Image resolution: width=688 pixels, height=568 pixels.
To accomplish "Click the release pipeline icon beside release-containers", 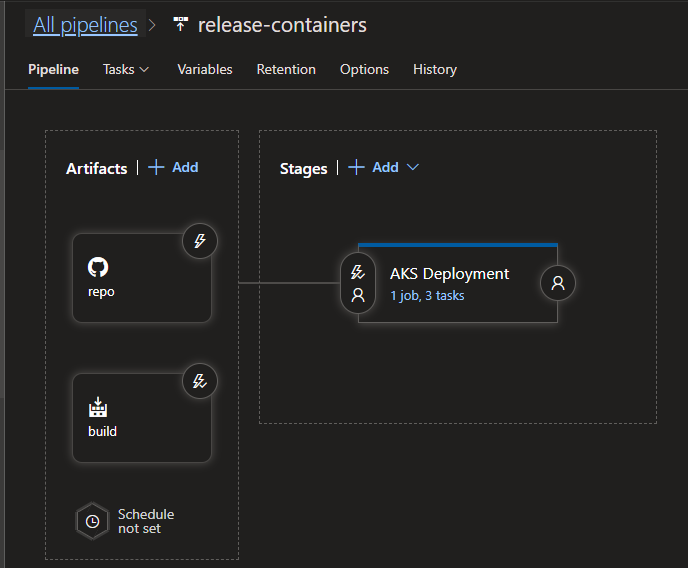I will [x=180, y=24].
